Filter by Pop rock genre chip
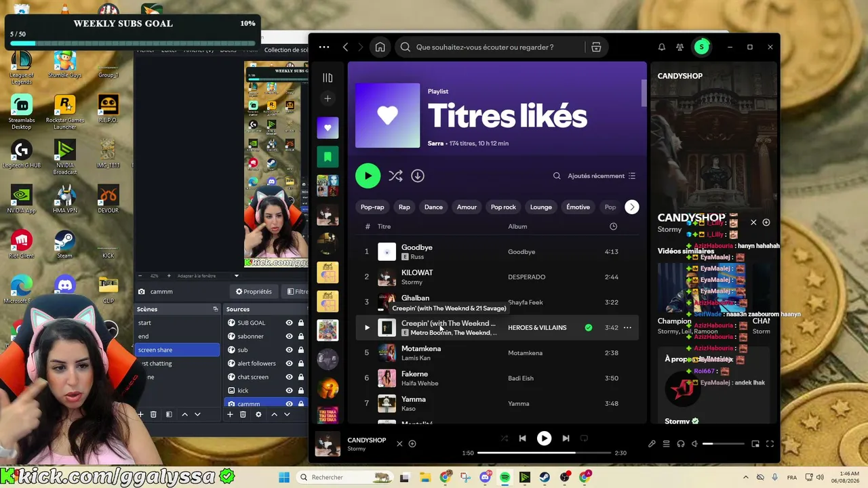The width and height of the screenshot is (868, 488). pyautogui.click(x=503, y=207)
